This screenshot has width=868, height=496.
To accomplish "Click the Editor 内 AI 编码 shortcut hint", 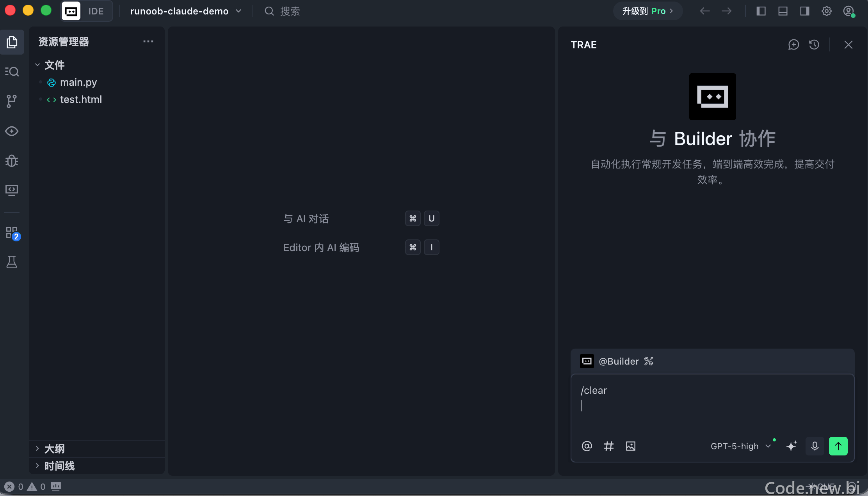I will point(321,247).
